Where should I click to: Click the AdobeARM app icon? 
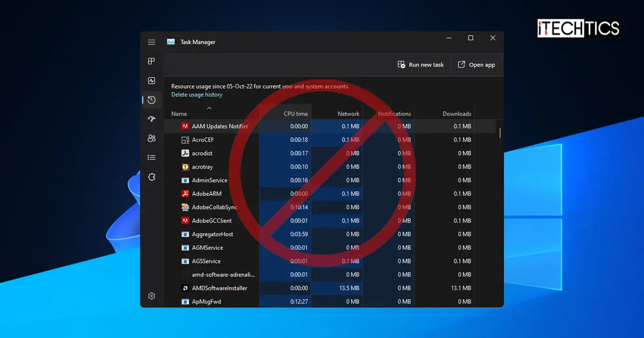pos(185,194)
